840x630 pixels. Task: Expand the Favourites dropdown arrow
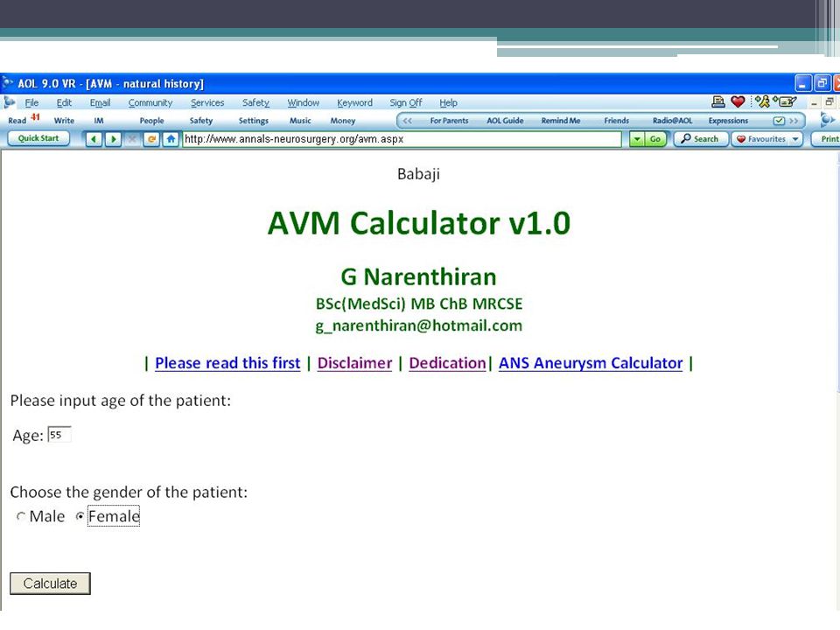click(x=795, y=139)
